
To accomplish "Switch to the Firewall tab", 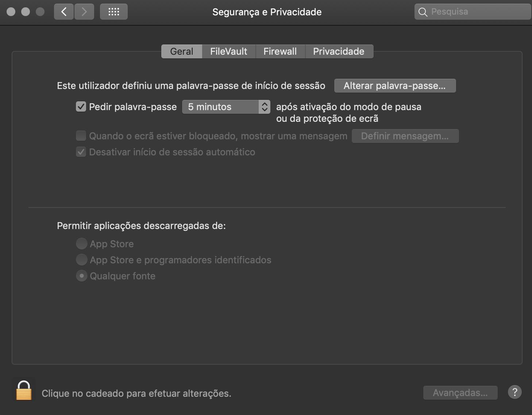I will tap(280, 51).
